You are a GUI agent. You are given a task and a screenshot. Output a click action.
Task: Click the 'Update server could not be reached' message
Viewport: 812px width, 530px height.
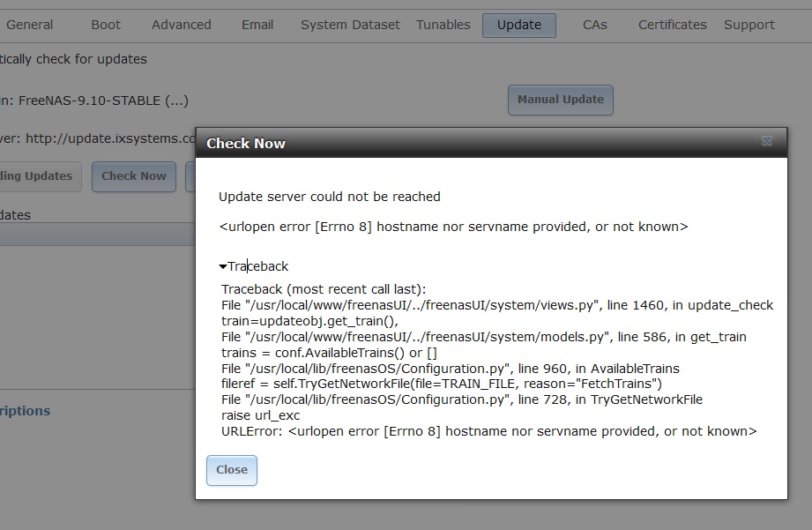pos(330,197)
